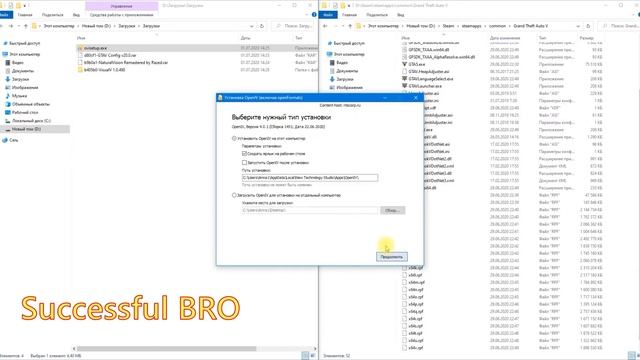Click the Обзор browse button in installer

click(392, 210)
